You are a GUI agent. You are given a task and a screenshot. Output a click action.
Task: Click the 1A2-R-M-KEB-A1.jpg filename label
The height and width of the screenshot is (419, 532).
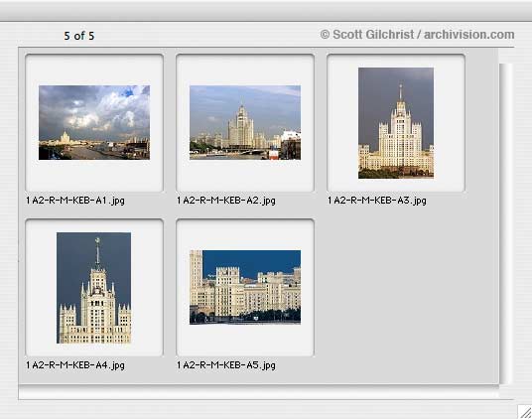(x=75, y=201)
